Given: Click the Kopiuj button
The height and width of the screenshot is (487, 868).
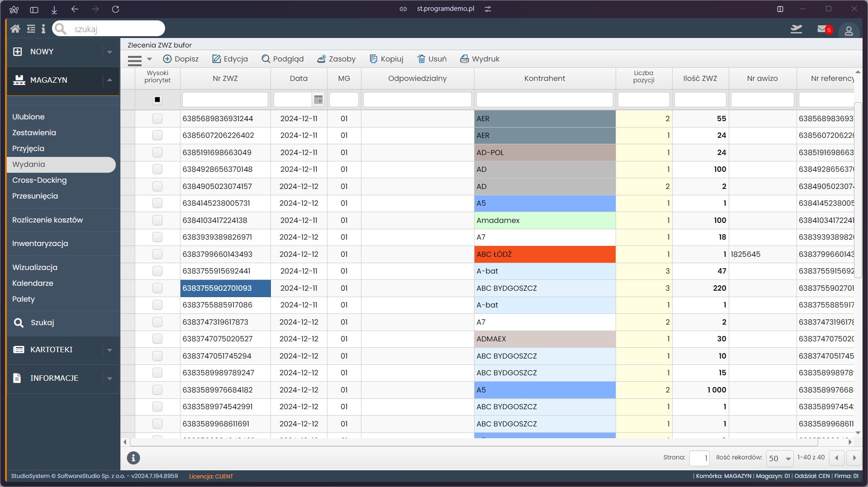Looking at the screenshot, I should (x=386, y=59).
